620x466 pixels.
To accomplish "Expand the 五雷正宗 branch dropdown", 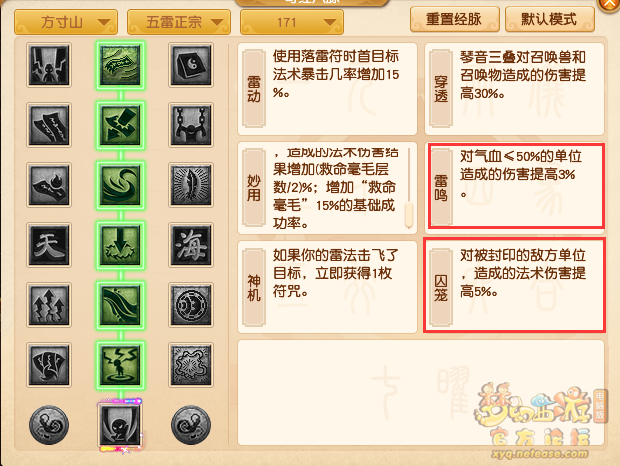I will [179, 22].
